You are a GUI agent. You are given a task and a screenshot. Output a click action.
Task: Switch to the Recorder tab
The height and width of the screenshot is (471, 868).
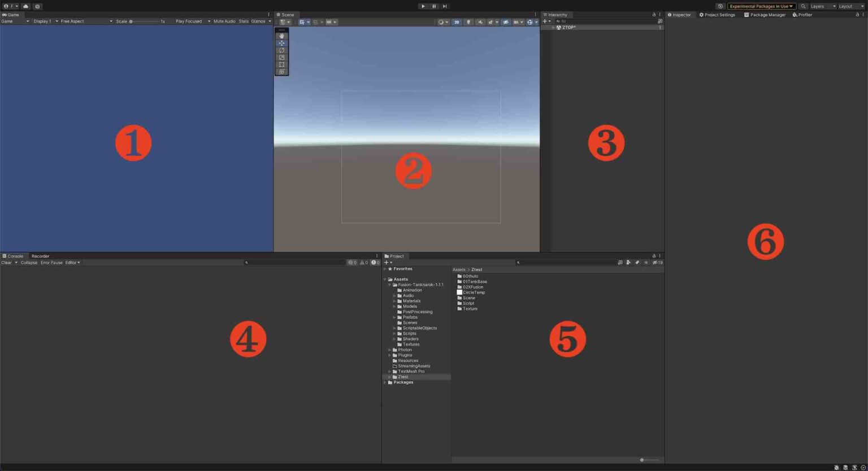tap(40, 256)
